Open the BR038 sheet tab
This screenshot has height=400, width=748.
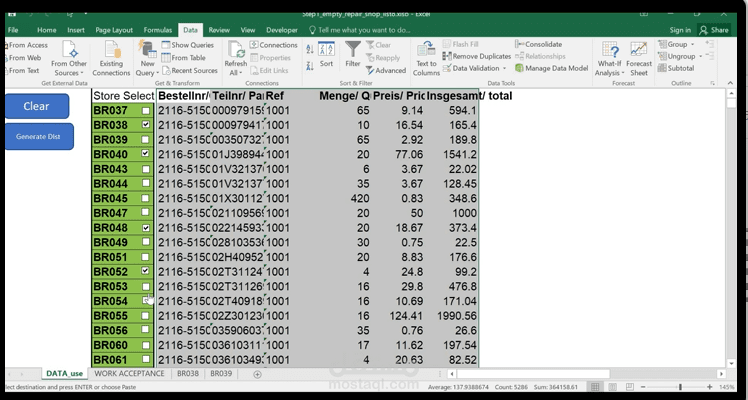tap(188, 374)
